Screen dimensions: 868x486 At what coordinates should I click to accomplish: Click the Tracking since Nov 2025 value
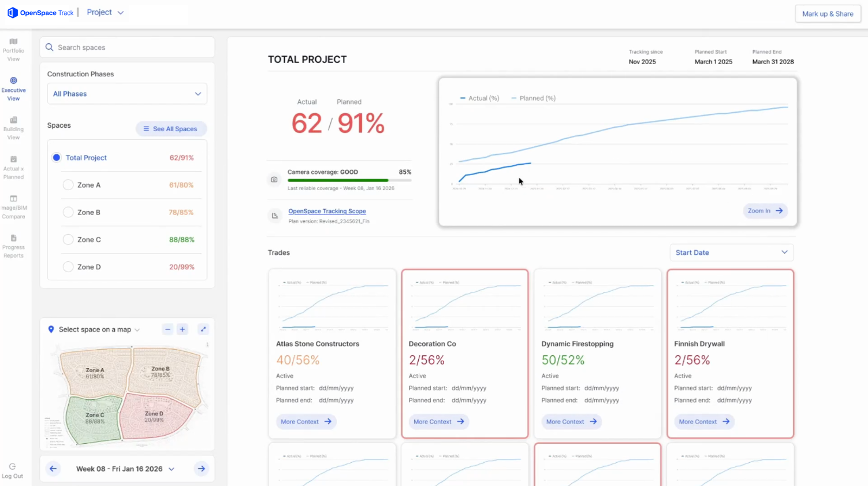[642, 62]
